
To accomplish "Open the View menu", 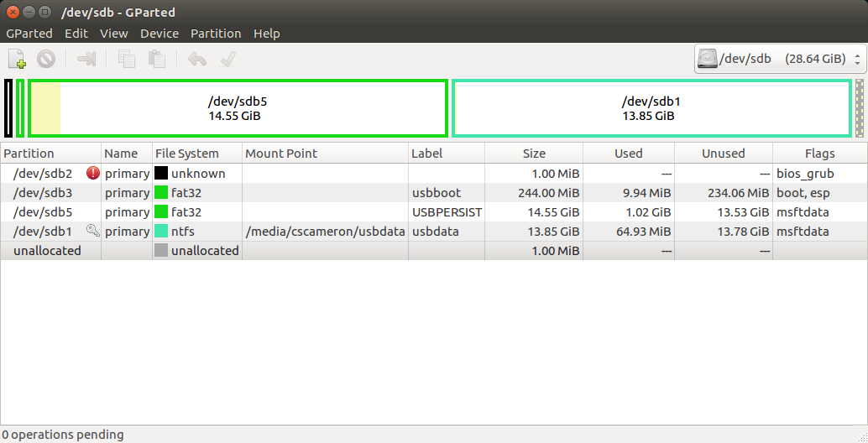I will (114, 34).
